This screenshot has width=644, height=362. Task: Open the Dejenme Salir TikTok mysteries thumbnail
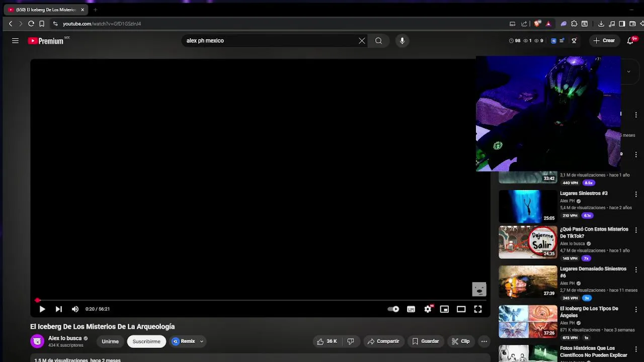[x=528, y=242]
